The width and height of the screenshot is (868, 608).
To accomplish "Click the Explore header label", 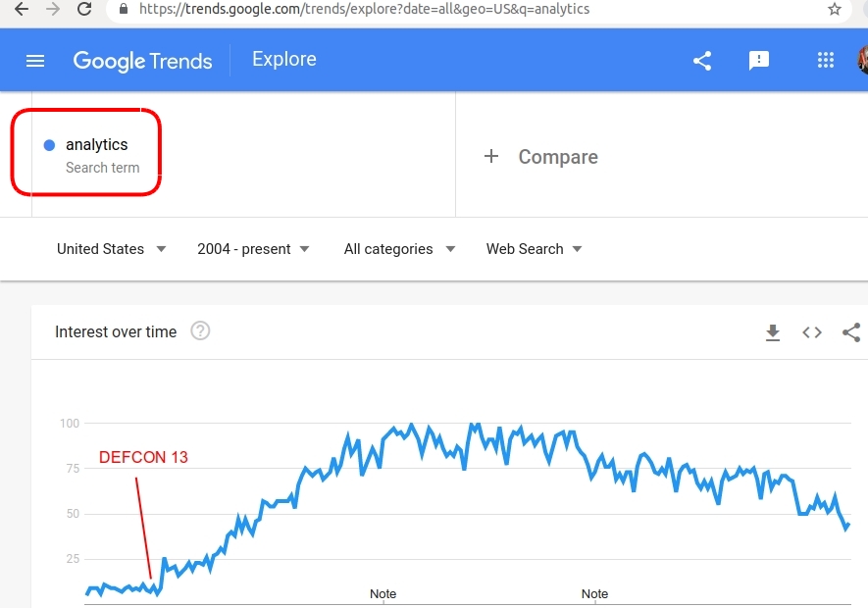I will point(284,59).
